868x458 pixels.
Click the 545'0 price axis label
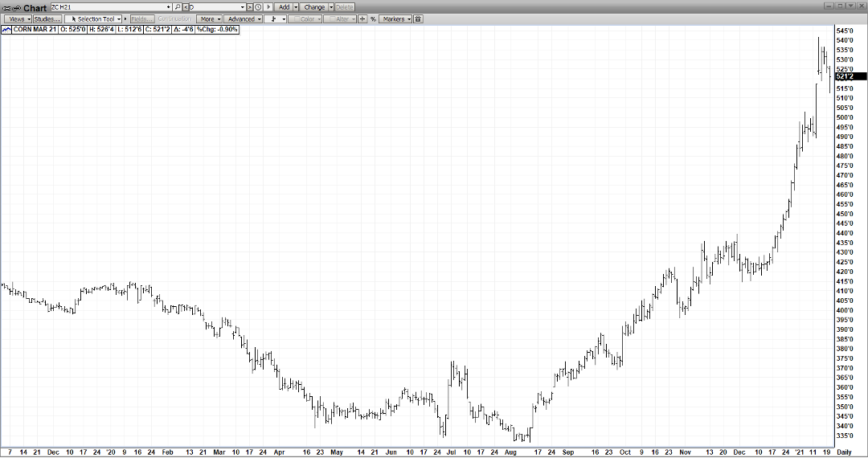(845, 31)
